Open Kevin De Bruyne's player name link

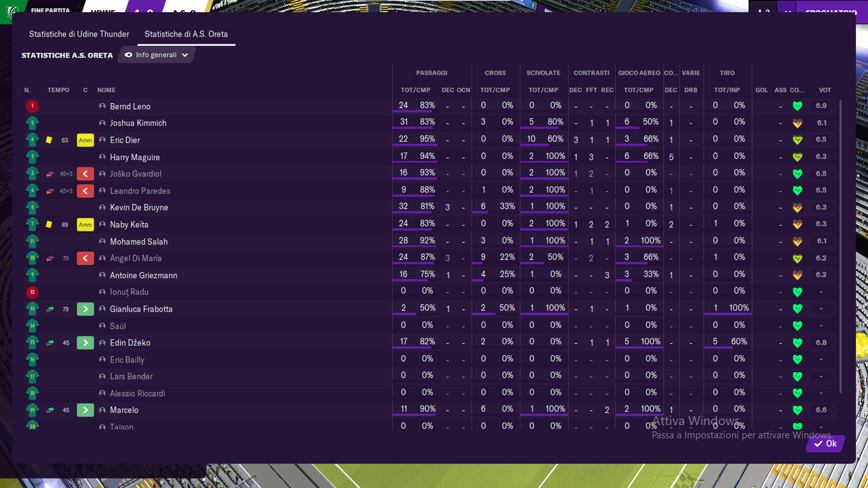pyautogui.click(x=139, y=207)
